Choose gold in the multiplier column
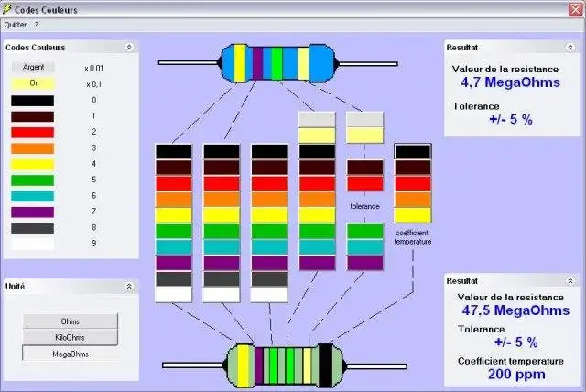 (318, 136)
